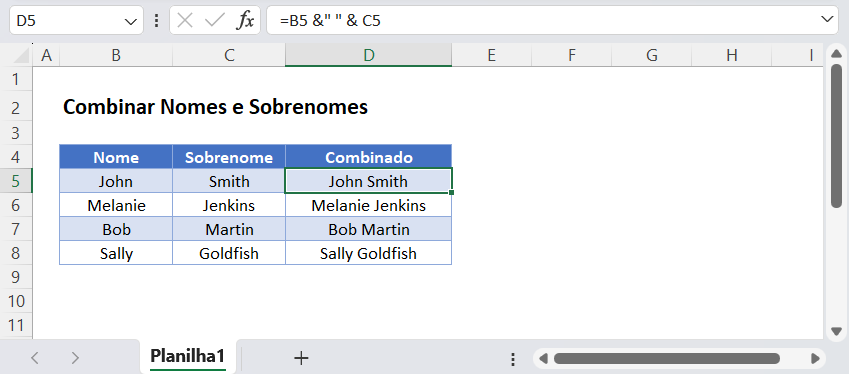
Task: Click inside the formula bar text
Action: tap(552, 21)
